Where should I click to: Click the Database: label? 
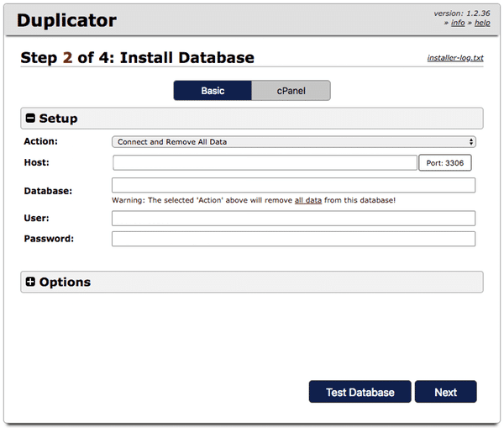(x=48, y=191)
